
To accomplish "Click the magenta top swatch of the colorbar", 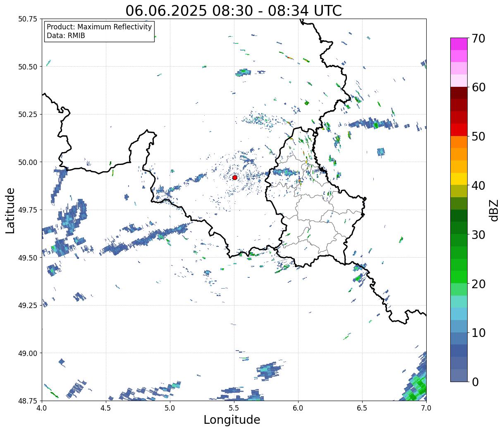I will tap(459, 44).
